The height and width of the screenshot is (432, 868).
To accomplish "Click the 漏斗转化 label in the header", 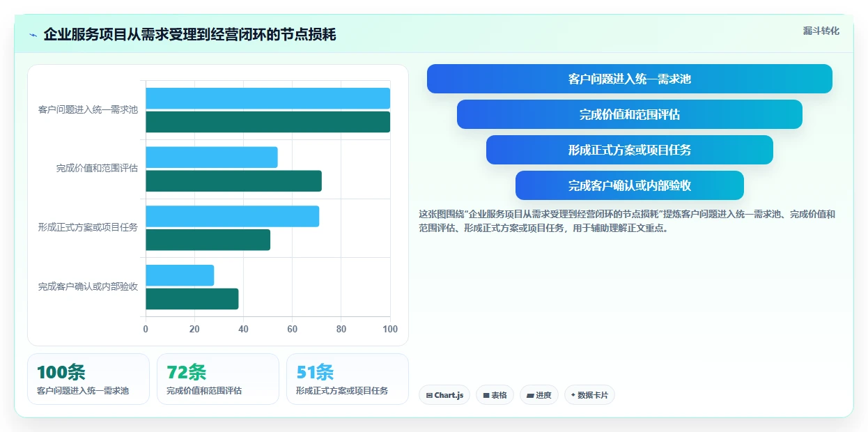I will tap(821, 31).
